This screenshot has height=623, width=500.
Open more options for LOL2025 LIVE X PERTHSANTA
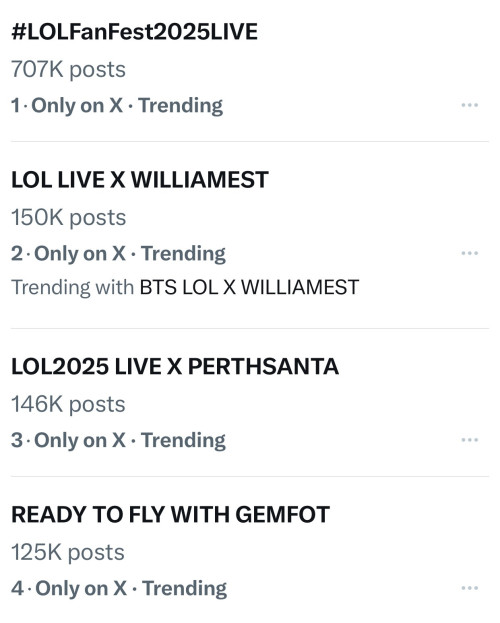point(469,440)
